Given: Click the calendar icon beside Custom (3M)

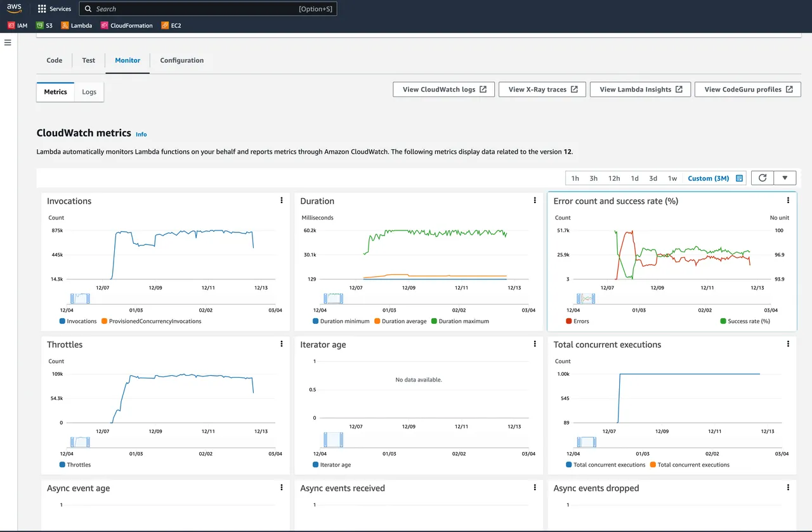Looking at the screenshot, I should point(739,178).
